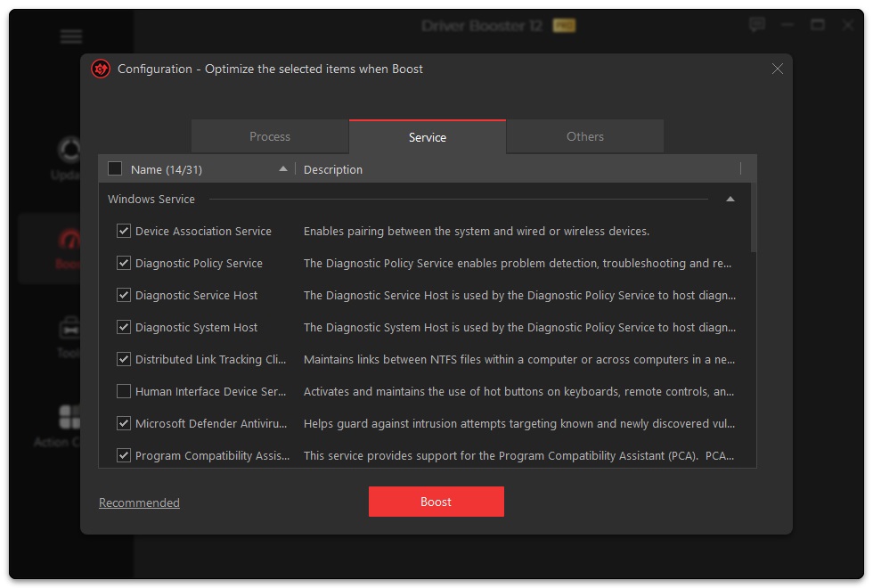Collapse the Windows Service group
The width and height of the screenshot is (873, 588).
tap(730, 200)
